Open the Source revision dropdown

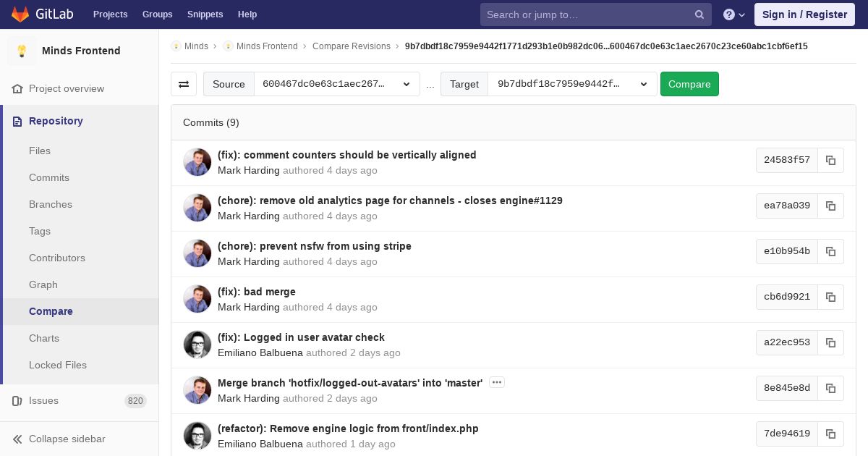click(336, 84)
